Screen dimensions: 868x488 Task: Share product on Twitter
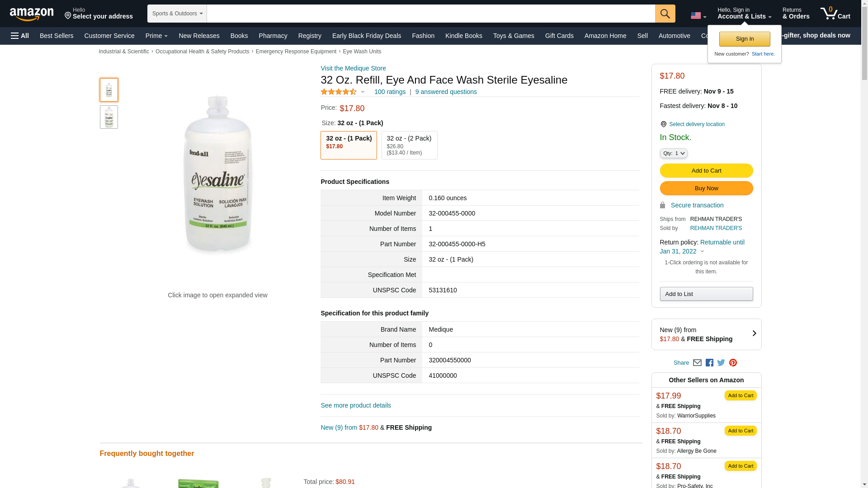tap(721, 363)
